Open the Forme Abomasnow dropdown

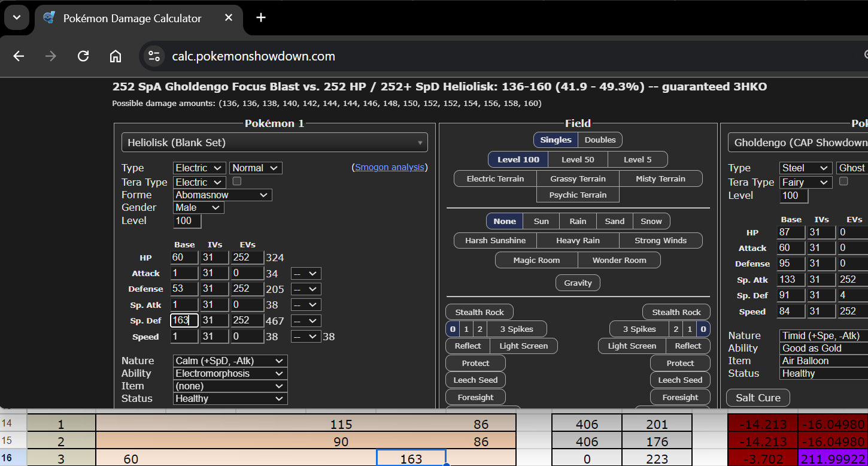(x=223, y=195)
